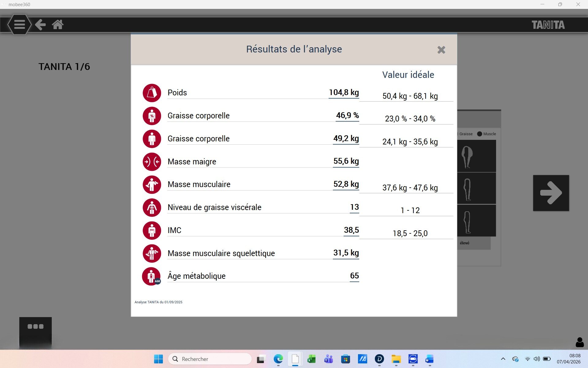
Task: Click the IMC body mass icon
Action: point(152,231)
